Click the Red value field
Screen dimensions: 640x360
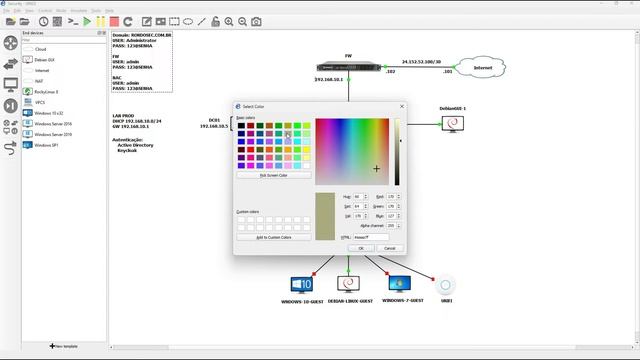[391, 197]
